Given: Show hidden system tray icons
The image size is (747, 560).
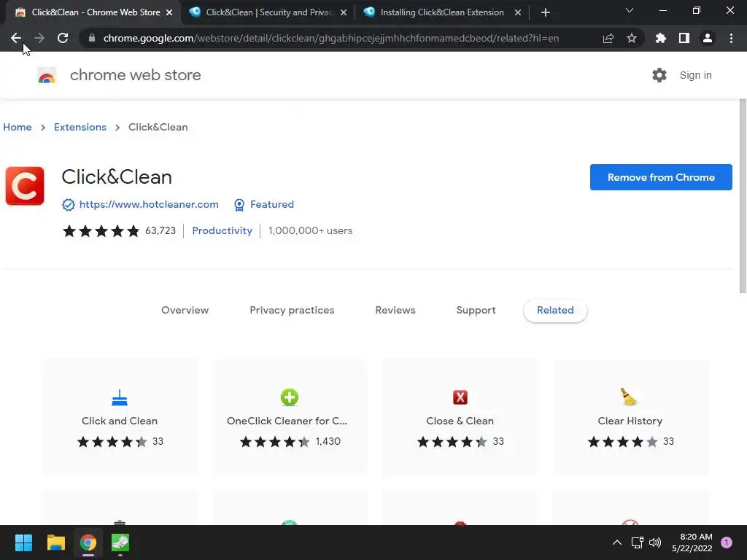Looking at the screenshot, I should point(617,542).
